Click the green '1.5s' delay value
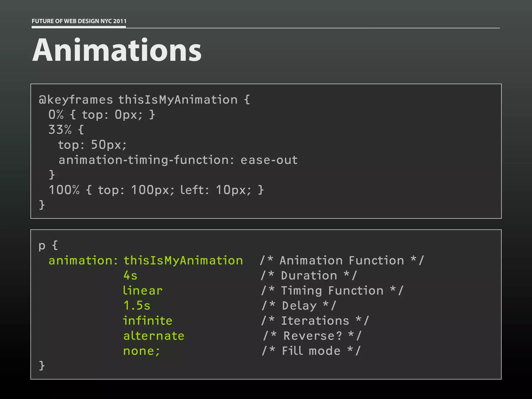 click(137, 306)
